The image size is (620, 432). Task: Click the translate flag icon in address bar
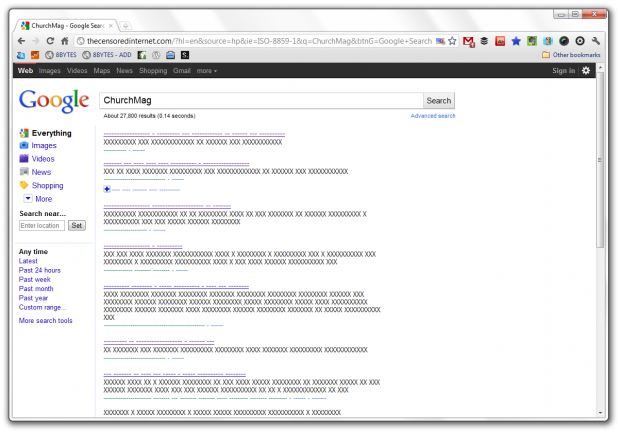tap(440, 41)
